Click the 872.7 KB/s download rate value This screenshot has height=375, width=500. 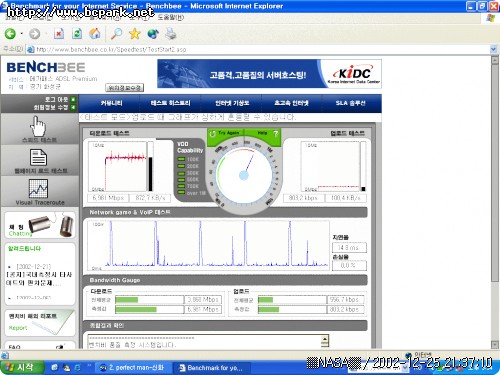150,198
